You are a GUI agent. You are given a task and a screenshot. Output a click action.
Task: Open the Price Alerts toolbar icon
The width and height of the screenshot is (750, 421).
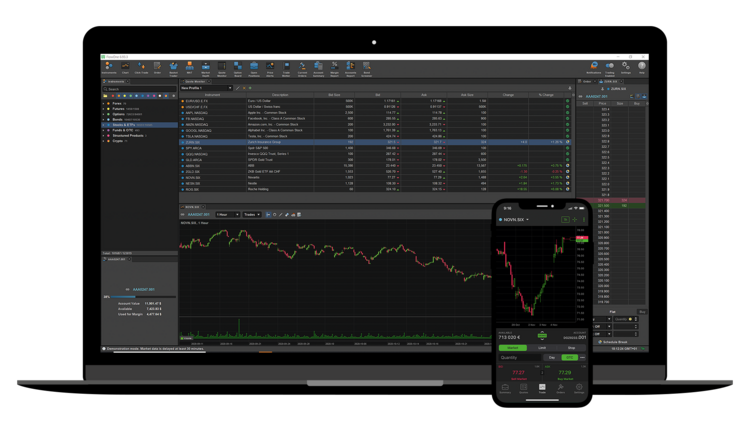270,68
